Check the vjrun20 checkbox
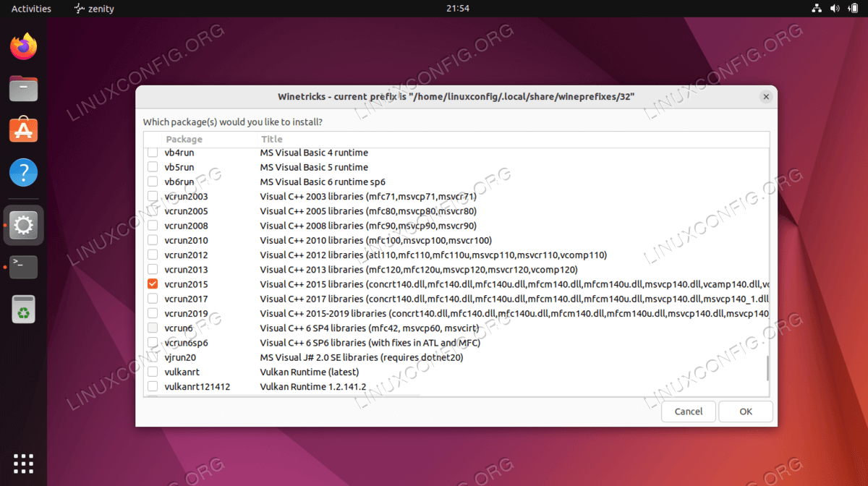868x486 pixels. pyautogui.click(x=153, y=357)
